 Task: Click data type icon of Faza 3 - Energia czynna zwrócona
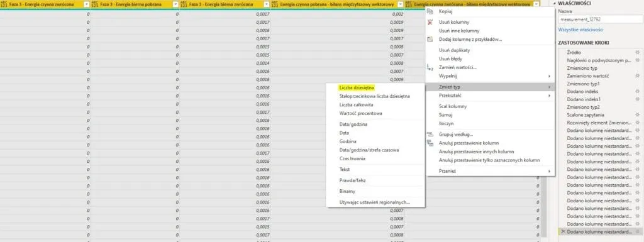(3, 4)
